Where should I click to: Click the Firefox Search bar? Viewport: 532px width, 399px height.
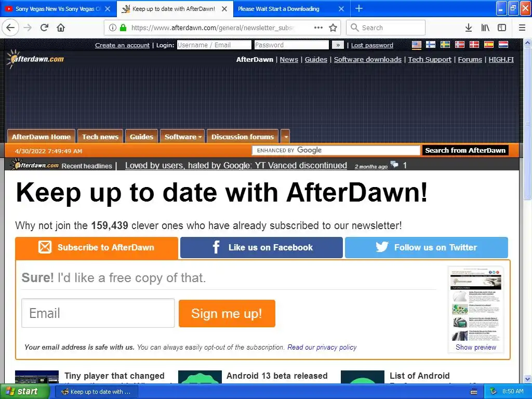(386, 28)
